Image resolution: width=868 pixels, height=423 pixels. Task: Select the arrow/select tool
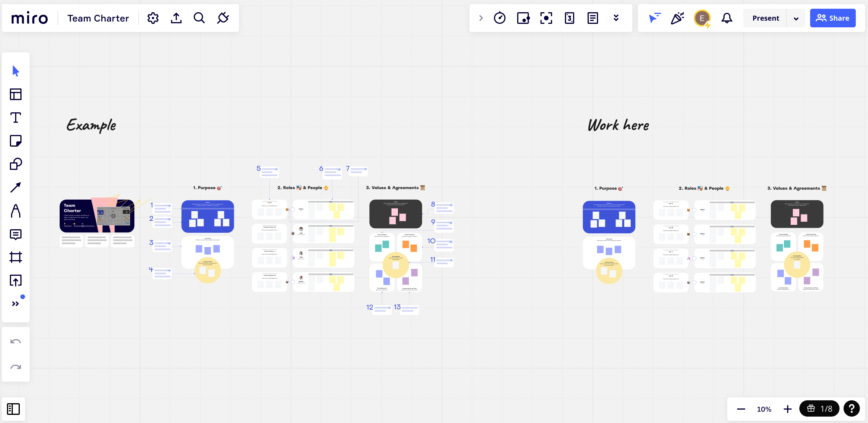click(15, 71)
